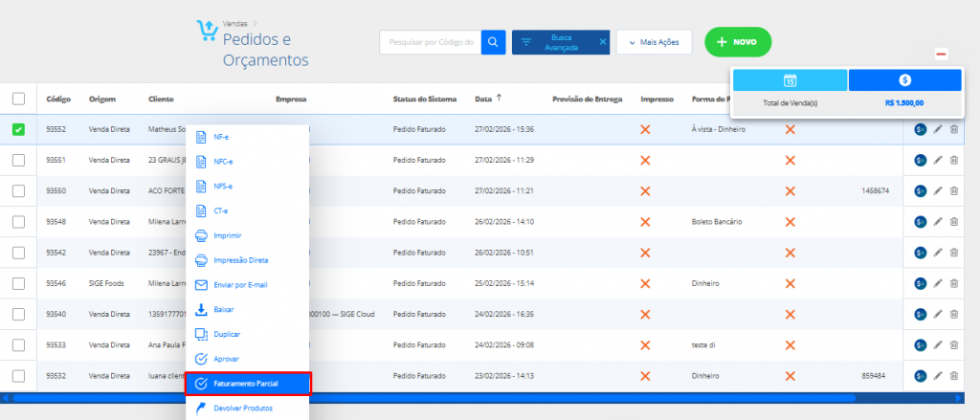Image resolution: width=980 pixels, height=420 pixels.
Task: Uncheck the checkbox for order 93552
Action: pos(18,129)
